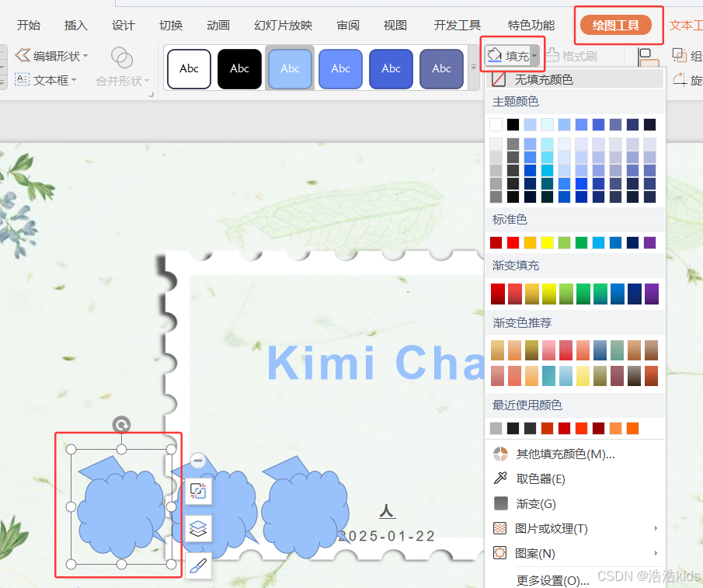Click the top-left resize handle of selected shape

pyautogui.click(x=71, y=449)
